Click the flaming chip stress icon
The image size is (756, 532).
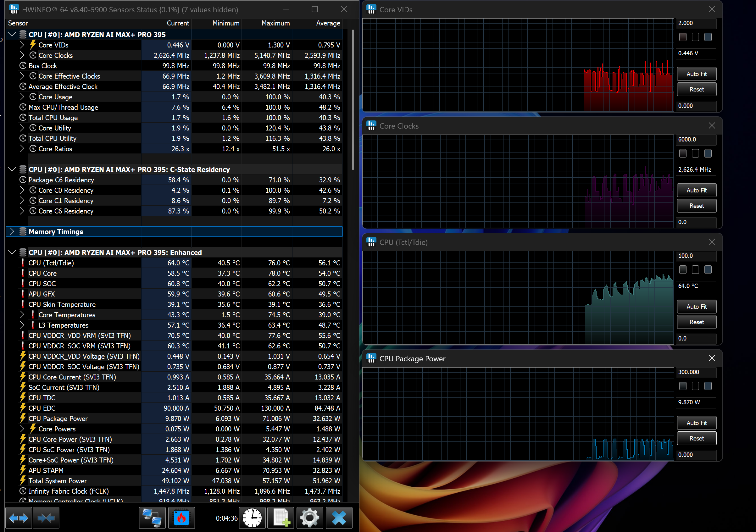point(181,518)
